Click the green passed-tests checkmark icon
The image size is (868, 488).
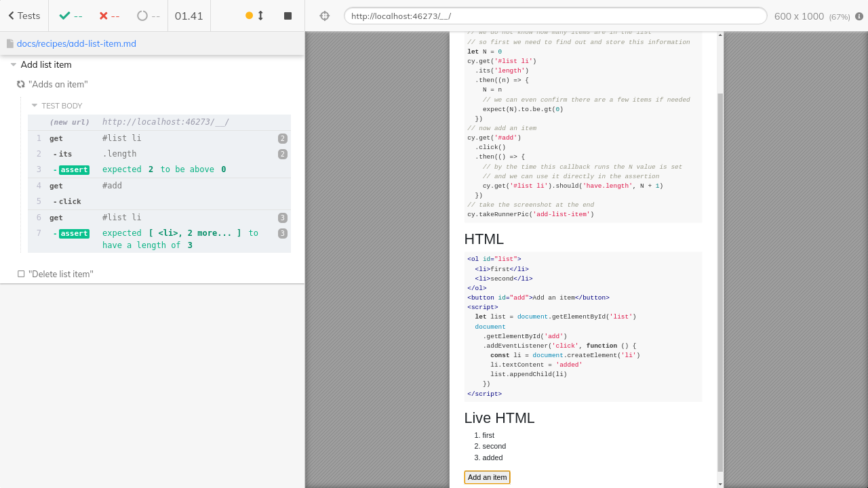tap(63, 15)
